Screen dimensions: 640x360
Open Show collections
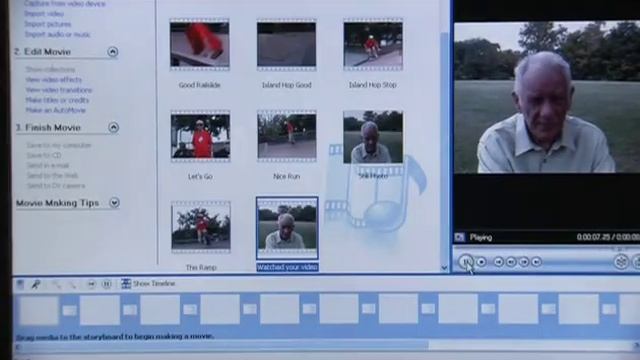50,69
